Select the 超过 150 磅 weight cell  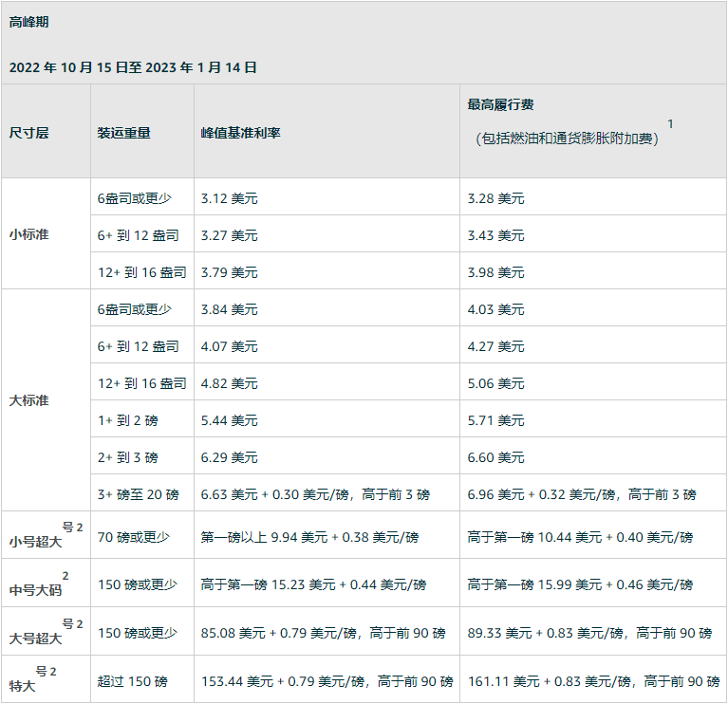point(132,681)
